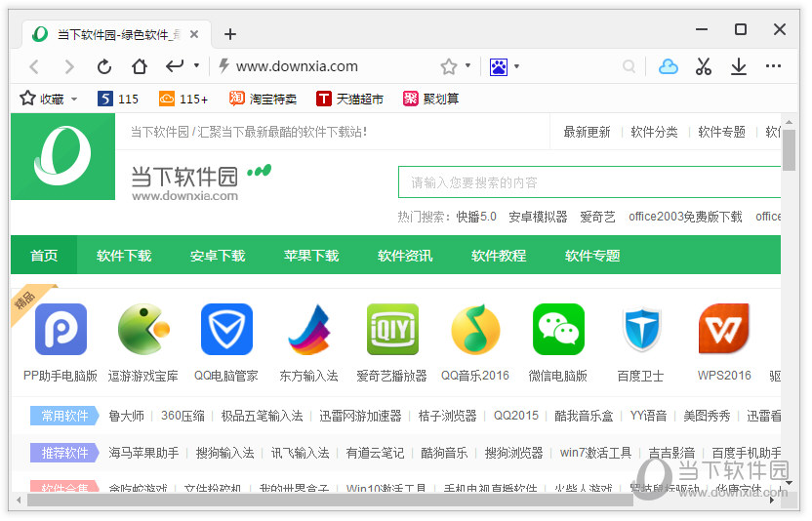Click the horizontal scrollbar thumb
Image resolution: width=812 pixels, height=521 pixels.
pos(330,500)
